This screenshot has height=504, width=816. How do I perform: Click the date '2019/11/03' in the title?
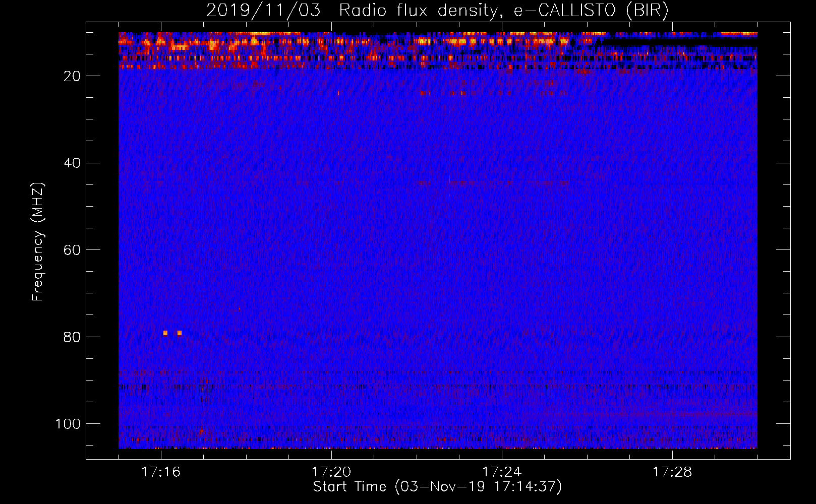pyautogui.click(x=263, y=11)
